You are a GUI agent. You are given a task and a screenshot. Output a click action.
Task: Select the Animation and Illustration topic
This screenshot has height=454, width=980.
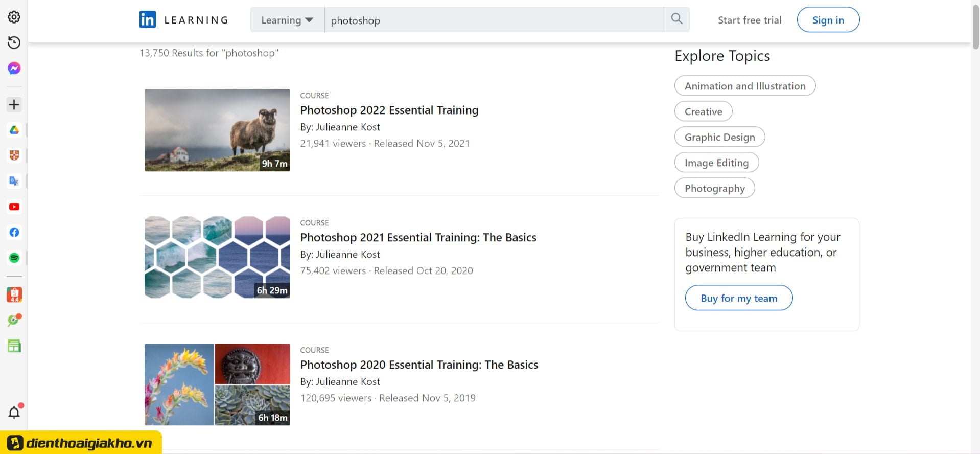pyautogui.click(x=745, y=86)
